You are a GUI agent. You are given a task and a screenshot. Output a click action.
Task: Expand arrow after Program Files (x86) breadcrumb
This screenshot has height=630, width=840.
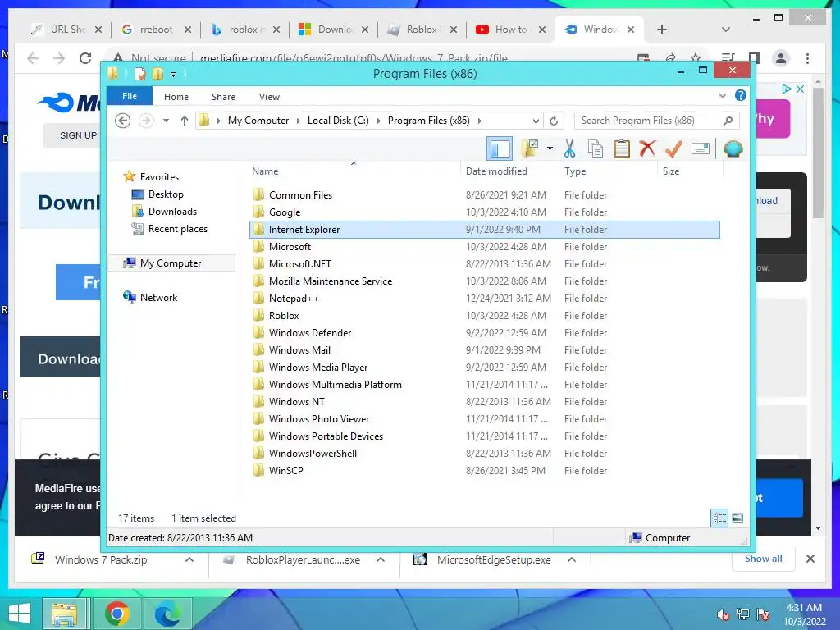(479, 121)
